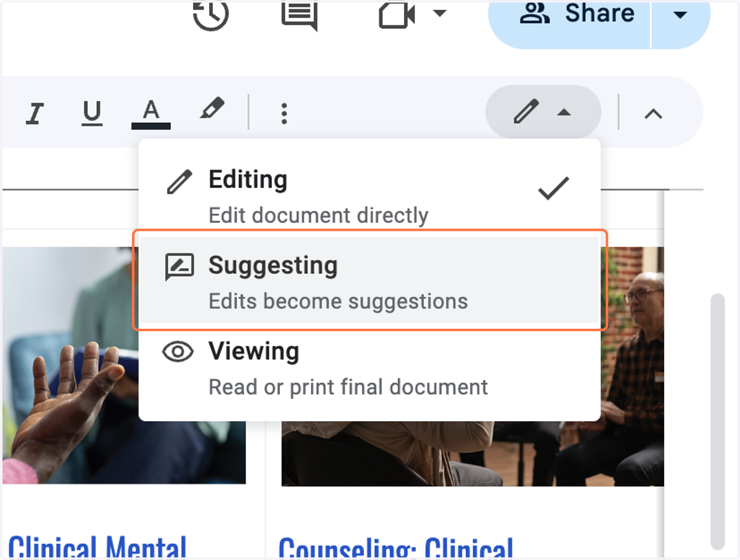Open version history clock icon
Viewport: 740px width, 560px height.
click(210, 14)
